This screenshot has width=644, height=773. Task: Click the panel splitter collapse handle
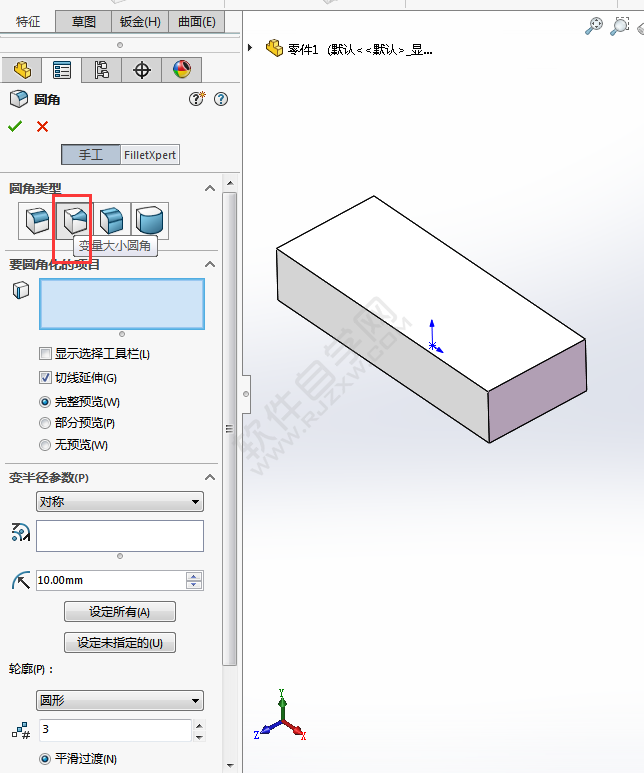(246, 394)
